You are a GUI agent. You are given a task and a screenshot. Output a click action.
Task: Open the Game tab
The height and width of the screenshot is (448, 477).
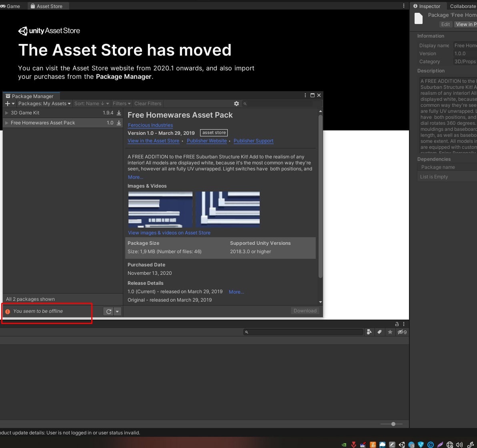click(x=10, y=6)
